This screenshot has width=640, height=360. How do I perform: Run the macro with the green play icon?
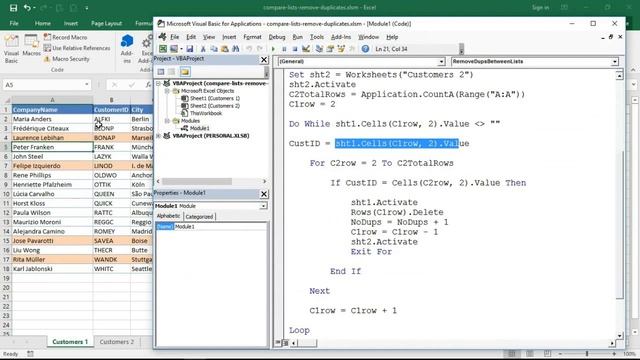tap(273, 49)
